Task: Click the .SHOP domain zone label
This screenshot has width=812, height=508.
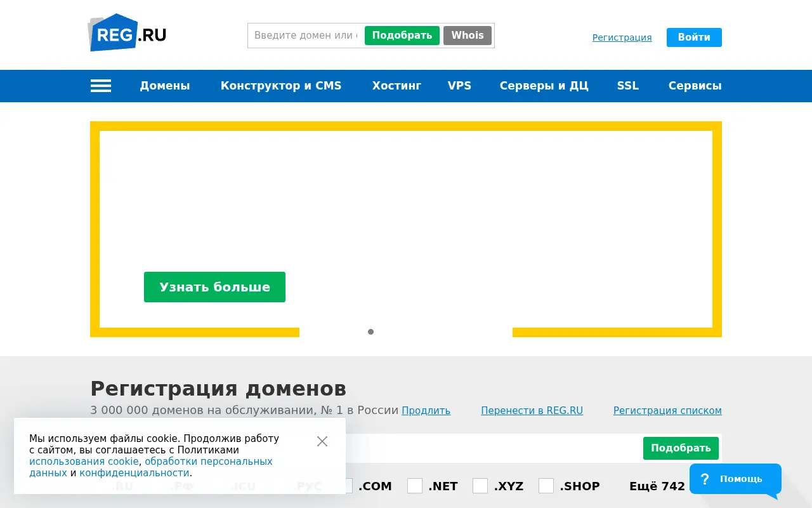Action: [580, 486]
